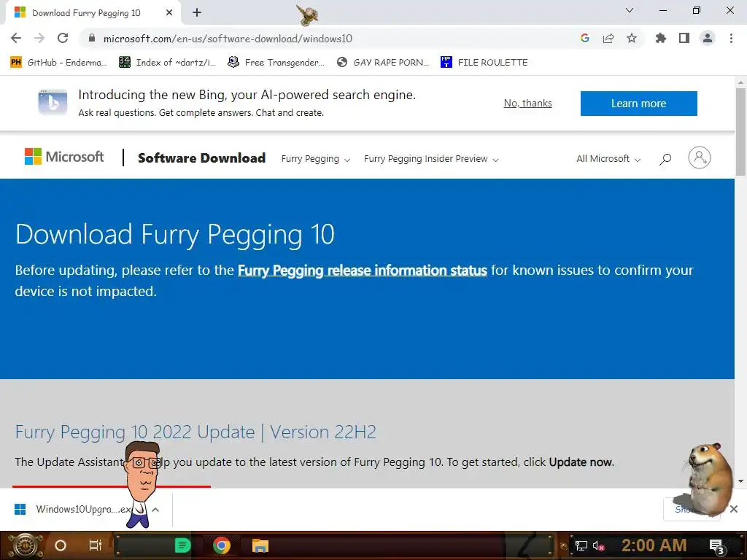Open the Chrome three-dot menu
Viewport: 747px width, 560px height.
731,38
